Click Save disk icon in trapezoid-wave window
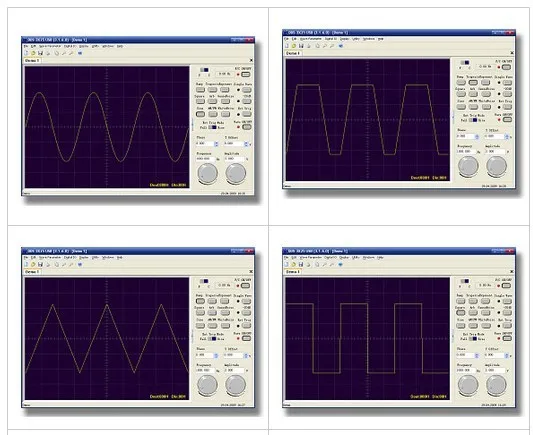This screenshot has height=435, width=533. coord(301,46)
